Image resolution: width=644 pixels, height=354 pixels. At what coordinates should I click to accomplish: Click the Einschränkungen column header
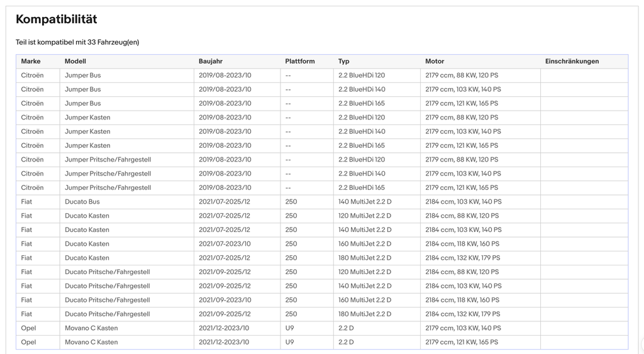tap(572, 61)
